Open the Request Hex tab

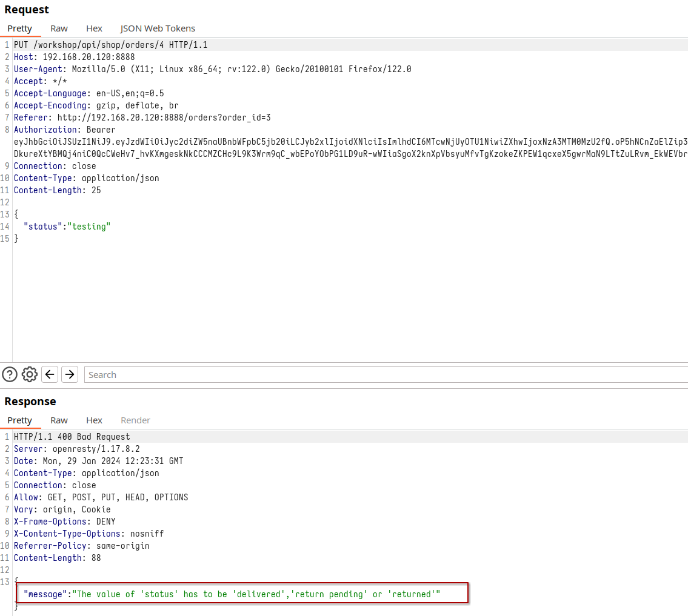94,28
